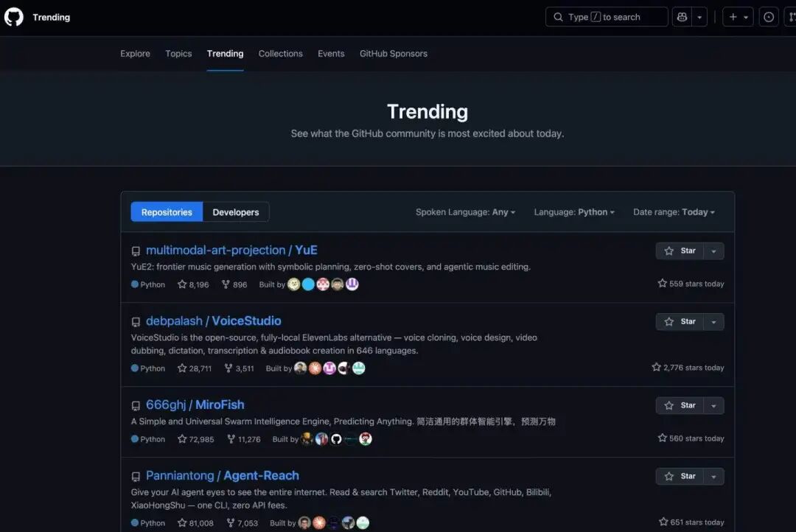Image resolution: width=796 pixels, height=532 pixels.
Task: Open the GitHub homepage logo
Action: [x=14, y=17]
